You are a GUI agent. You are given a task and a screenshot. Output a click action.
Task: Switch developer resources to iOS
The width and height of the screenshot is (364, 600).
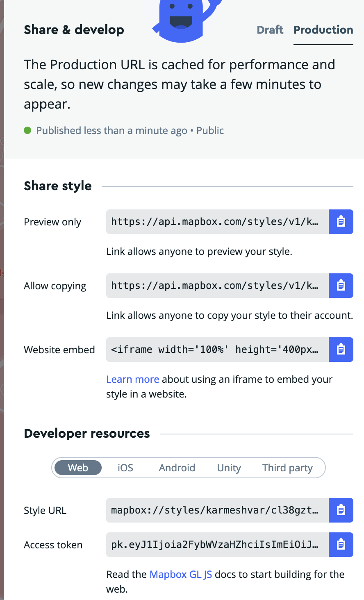125,468
